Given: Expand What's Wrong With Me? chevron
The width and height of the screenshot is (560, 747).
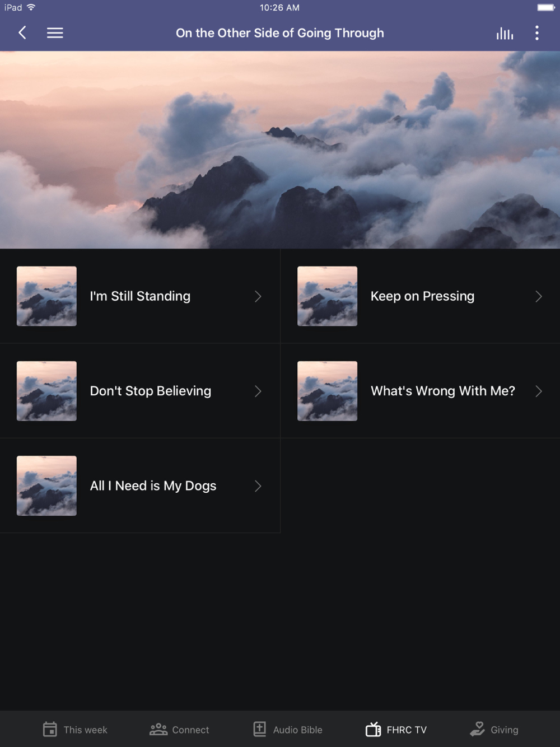Looking at the screenshot, I should (x=539, y=391).
